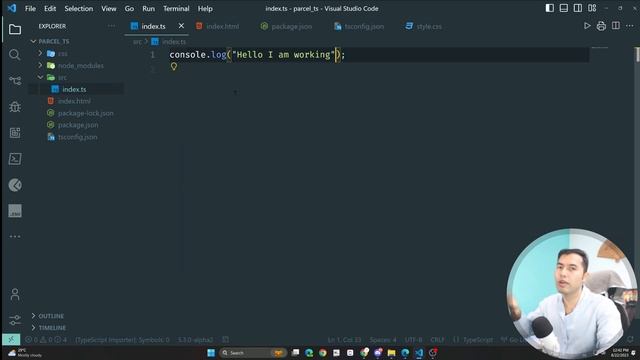Open Google Chrome from taskbar
The height and width of the screenshot is (360, 640).
[x=323, y=353]
